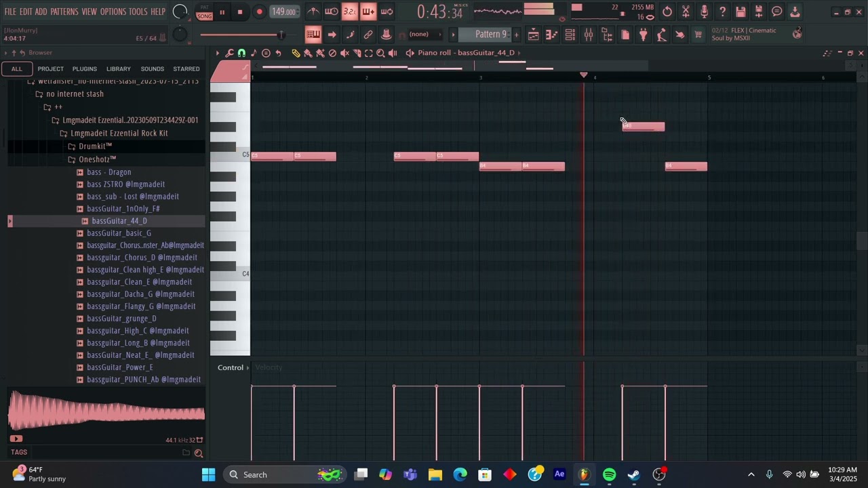Toggle the 3-2-1 countdown before recording
Image resolution: width=868 pixels, height=488 pixels.
pos(350,12)
